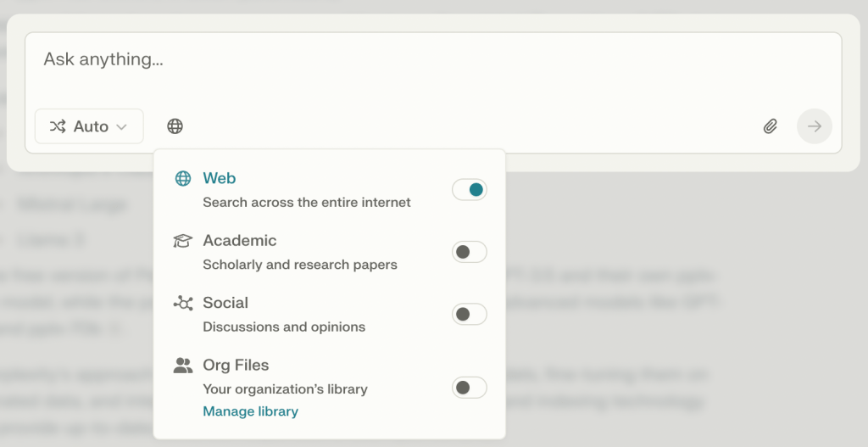Disable the Web search toggle
868x447 pixels.
[470, 190]
